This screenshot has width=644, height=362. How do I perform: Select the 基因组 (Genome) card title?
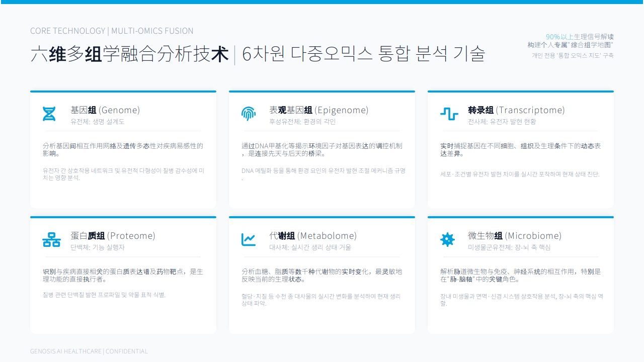pyautogui.click(x=105, y=110)
